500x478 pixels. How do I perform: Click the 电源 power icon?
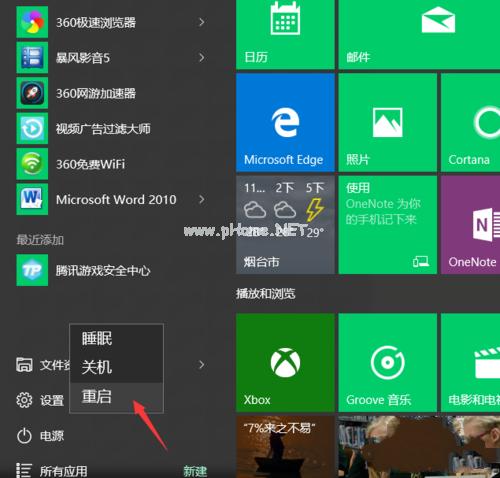tap(24, 436)
